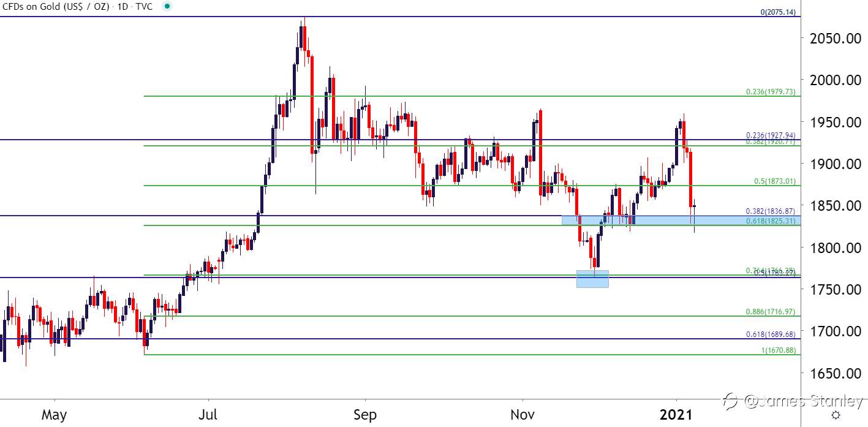Select the 0.236(1979.73) Fibonacci label
The height and width of the screenshot is (427, 868).
point(771,92)
